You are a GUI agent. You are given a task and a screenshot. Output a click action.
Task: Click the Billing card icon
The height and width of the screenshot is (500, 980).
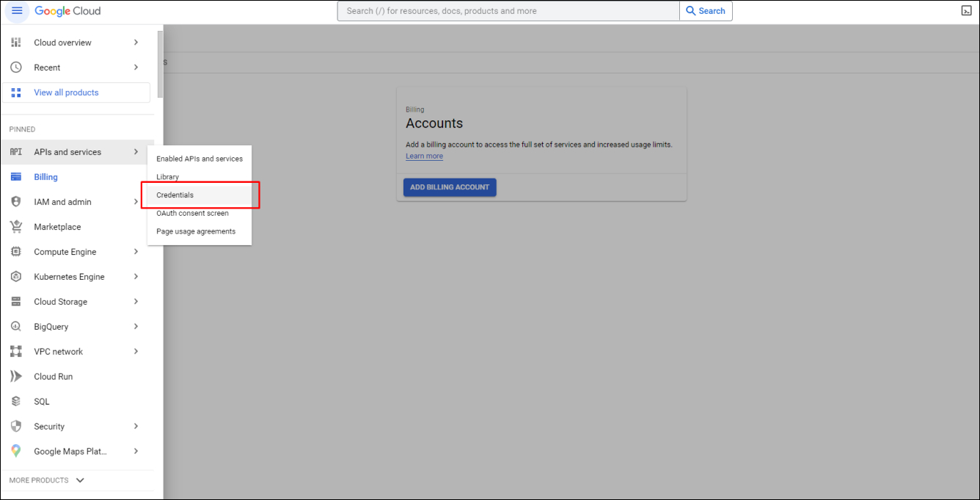[x=16, y=177]
